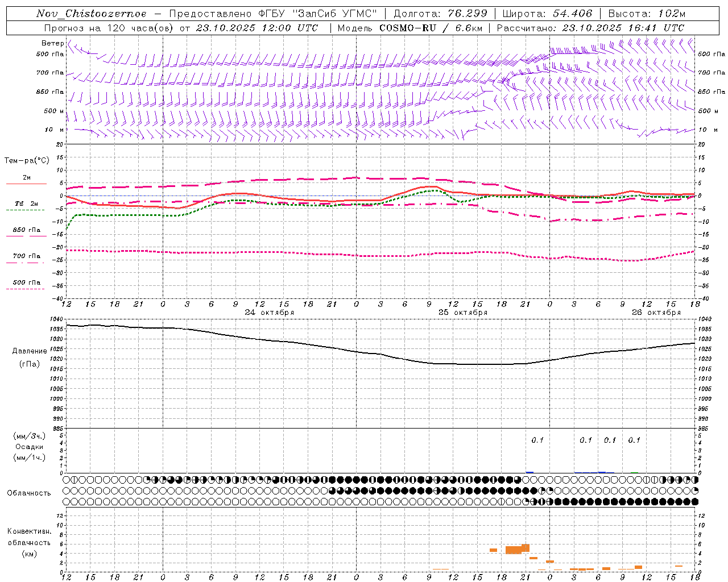Image resolution: width=728 pixels, height=582 pixels.
Task: Click the text Предоставлено ФГБУ "ЗапСиб УГМС"
Action: [x=273, y=14]
